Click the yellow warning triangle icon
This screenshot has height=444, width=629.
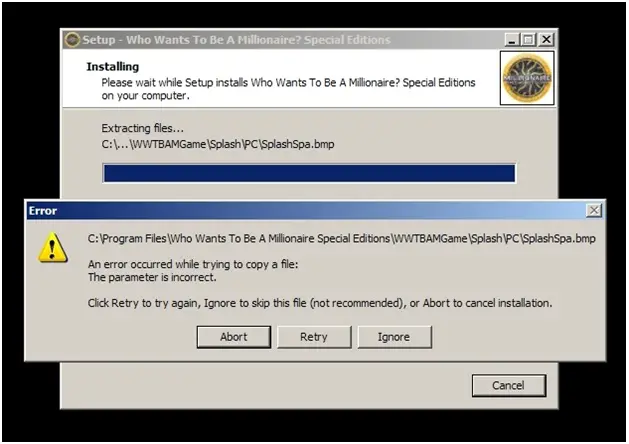[53, 247]
